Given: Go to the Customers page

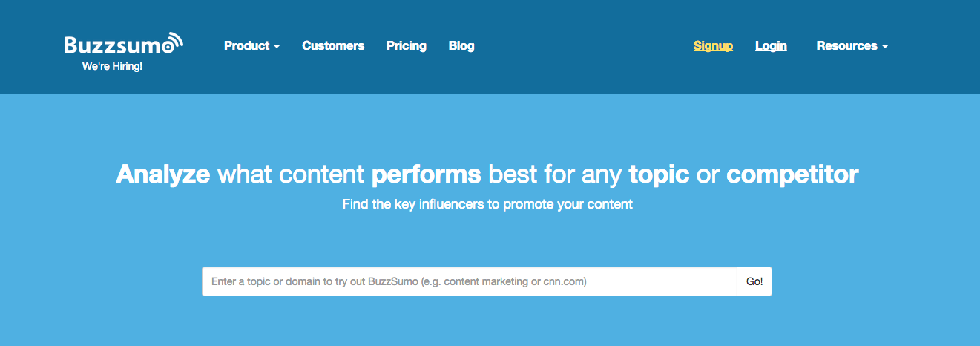Looking at the screenshot, I should pyautogui.click(x=333, y=46).
